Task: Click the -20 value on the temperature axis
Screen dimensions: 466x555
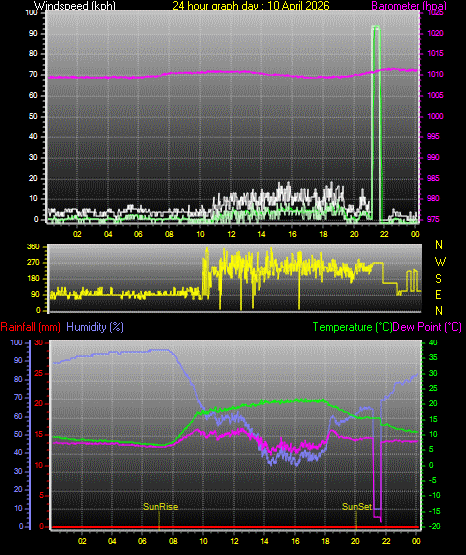Action: tap(435, 526)
